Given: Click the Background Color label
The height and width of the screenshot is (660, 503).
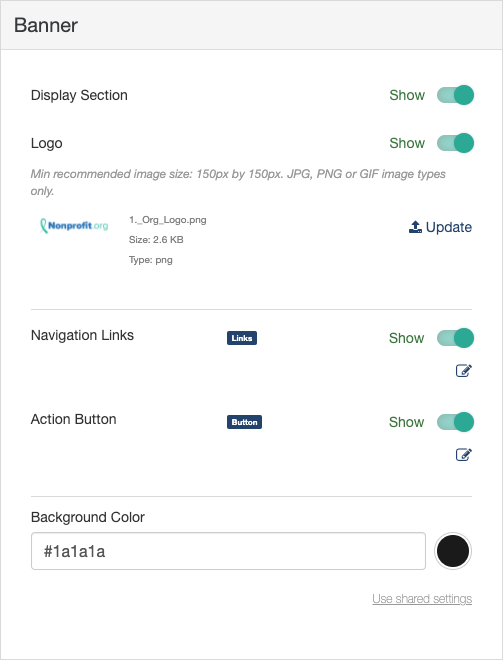Looking at the screenshot, I should click(88, 517).
